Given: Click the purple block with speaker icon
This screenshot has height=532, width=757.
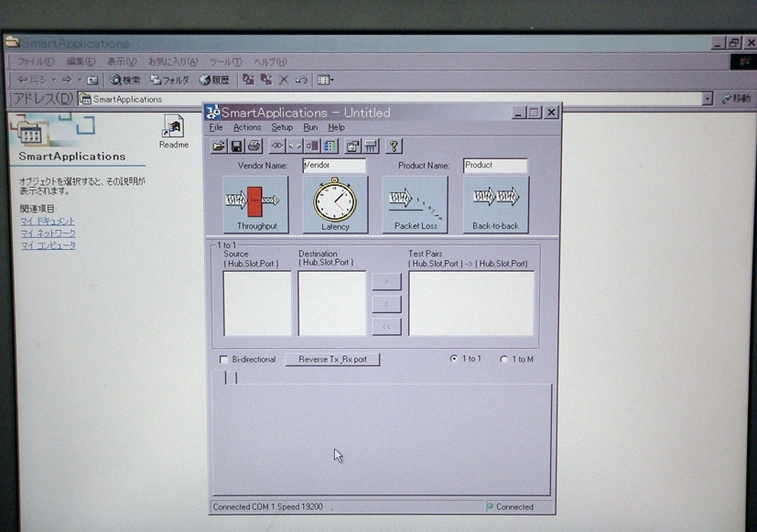Looking at the screenshot, I should point(312,146).
